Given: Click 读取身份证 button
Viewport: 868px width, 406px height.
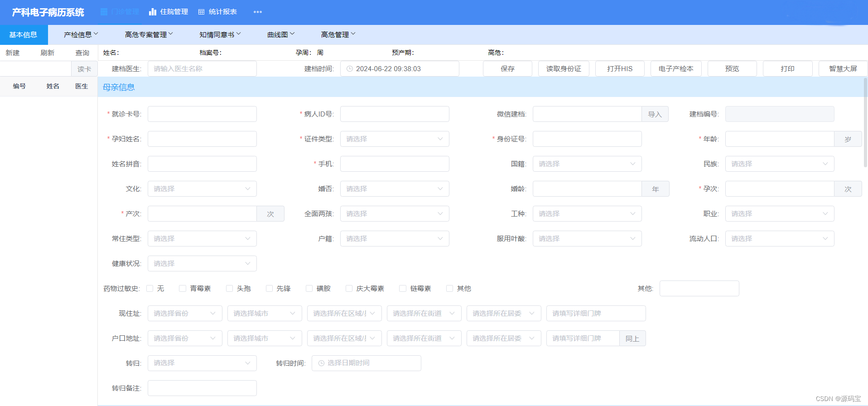Looking at the screenshot, I should (x=564, y=69).
